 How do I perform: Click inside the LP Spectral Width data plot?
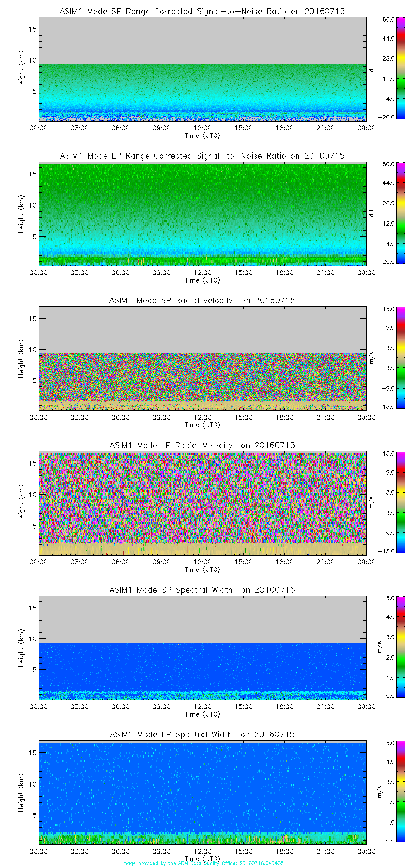coord(202,791)
